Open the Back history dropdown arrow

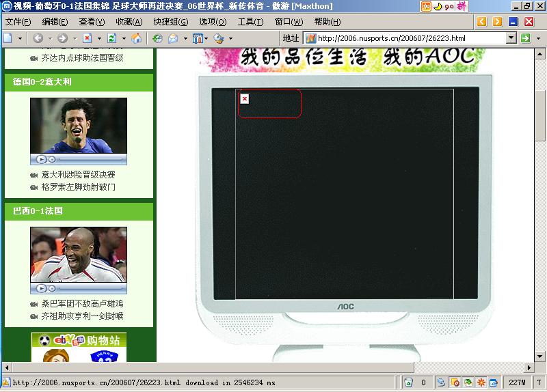[50, 38]
